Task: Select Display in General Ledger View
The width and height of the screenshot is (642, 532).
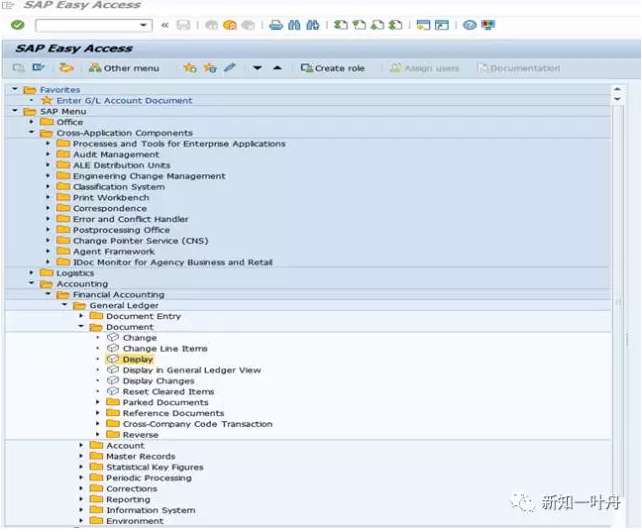Action: click(192, 370)
